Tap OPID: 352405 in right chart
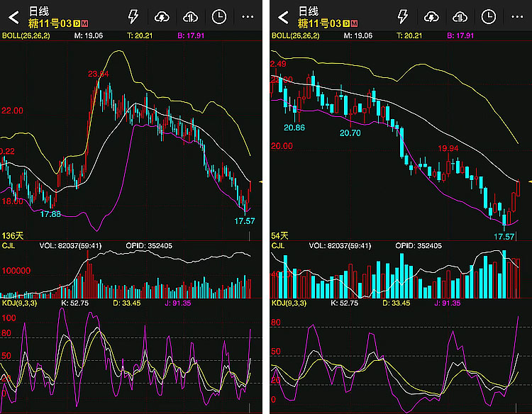The height and width of the screenshot is (414, 532). coord(419,245)
